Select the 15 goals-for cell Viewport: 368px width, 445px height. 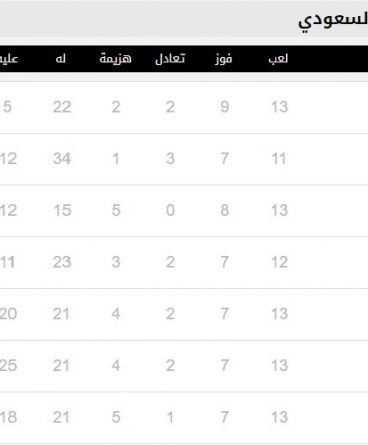point(63,210)
